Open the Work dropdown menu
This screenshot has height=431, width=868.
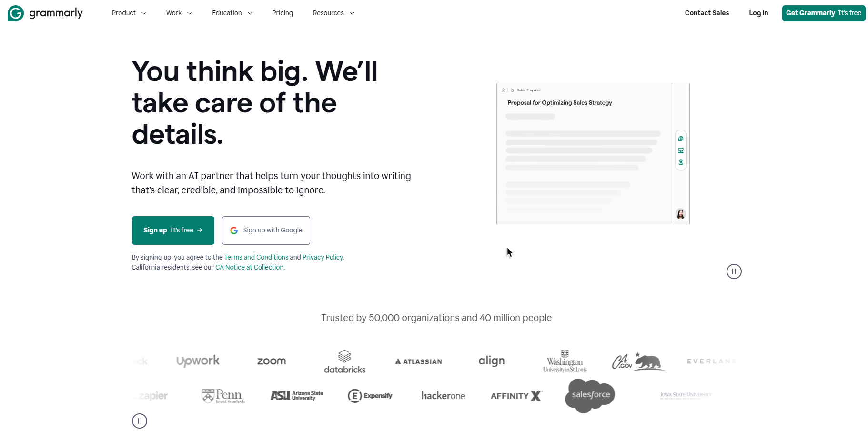tap(179, 13)
